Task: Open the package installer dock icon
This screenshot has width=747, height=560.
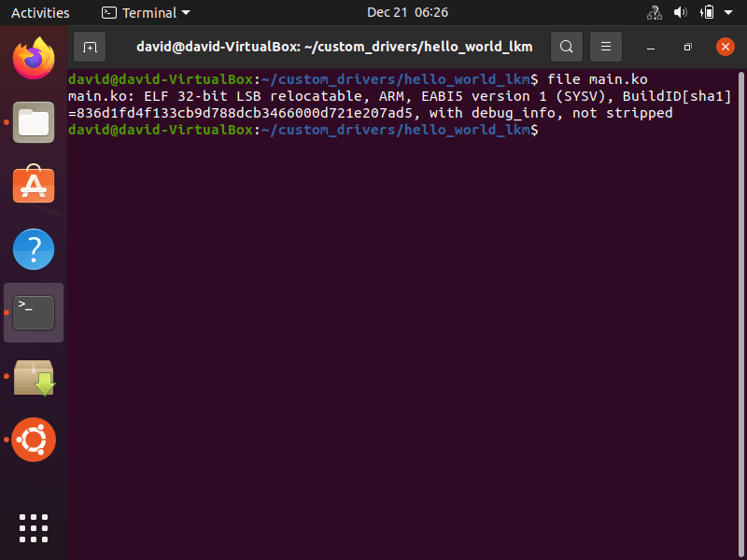Action: (34, 375)
